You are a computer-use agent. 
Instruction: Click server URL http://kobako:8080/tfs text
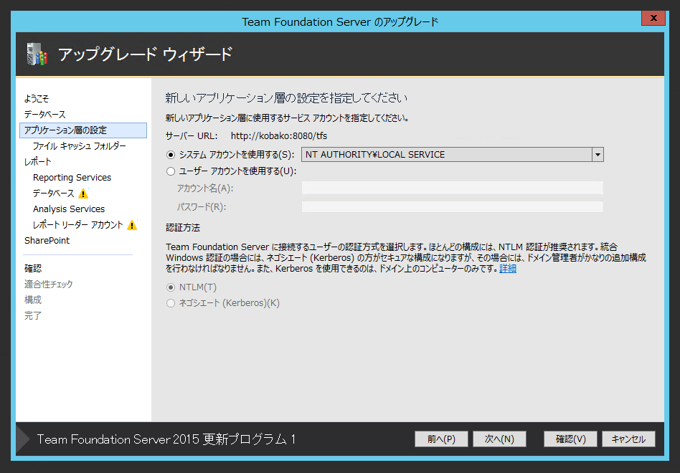[x=279, y=136]
